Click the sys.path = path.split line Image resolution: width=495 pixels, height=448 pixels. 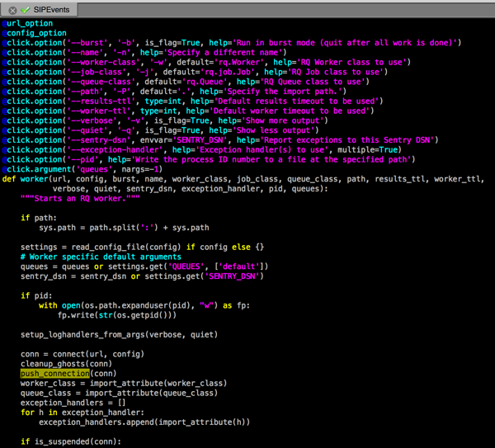point(124,228)
